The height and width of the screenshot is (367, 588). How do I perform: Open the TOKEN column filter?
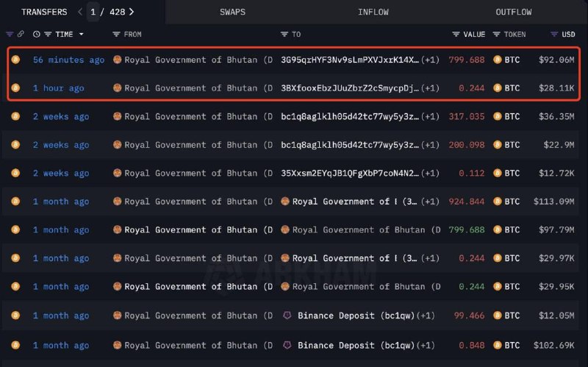click(497, 34)
